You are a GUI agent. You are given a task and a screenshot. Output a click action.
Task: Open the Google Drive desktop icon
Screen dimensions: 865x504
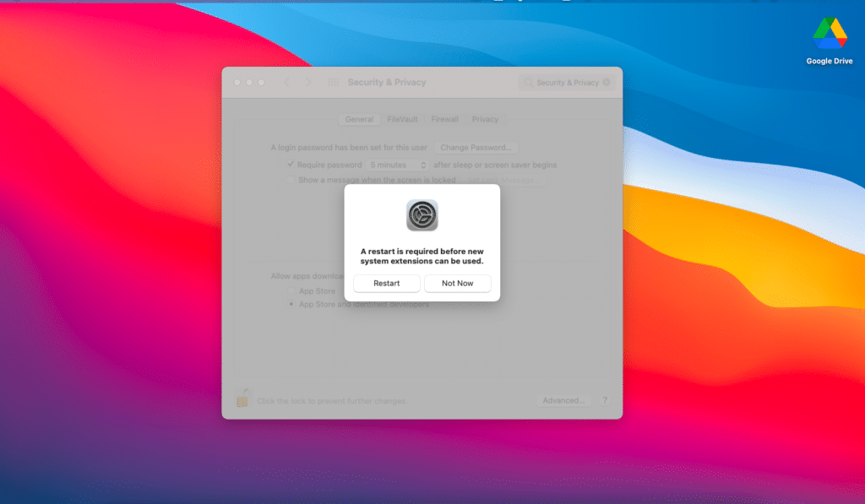(830, 41)
